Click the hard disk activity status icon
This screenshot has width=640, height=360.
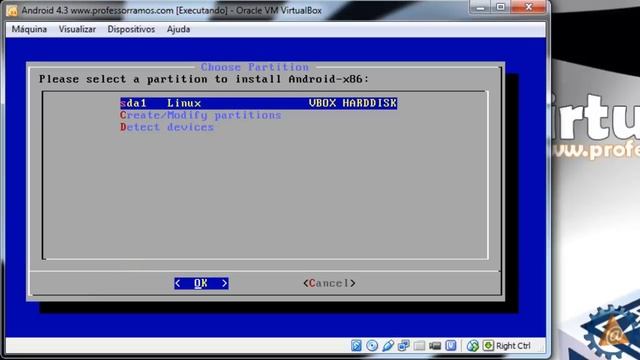click(356, 346)
